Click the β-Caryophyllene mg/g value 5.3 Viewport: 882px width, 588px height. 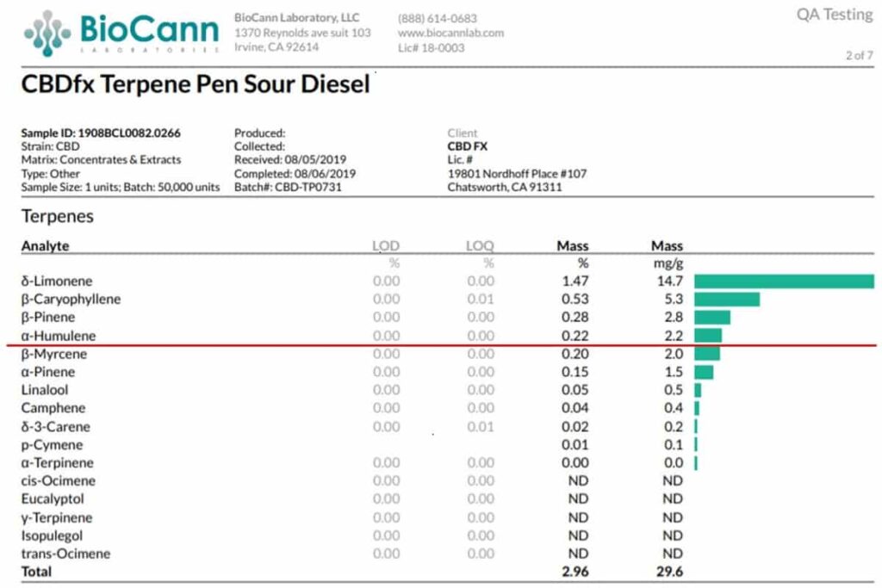[674, 299]
